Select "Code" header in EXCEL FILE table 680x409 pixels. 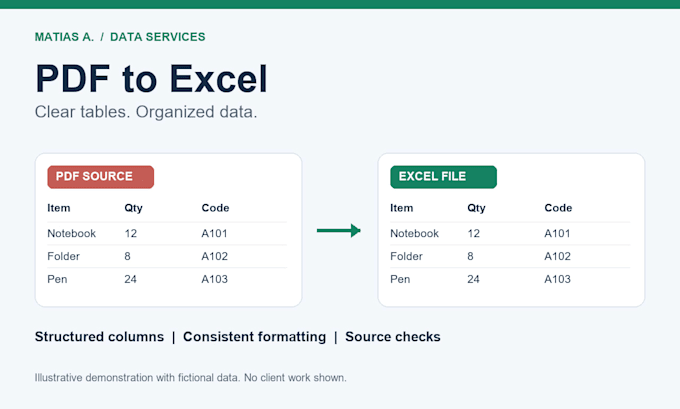tap(558, 208)
